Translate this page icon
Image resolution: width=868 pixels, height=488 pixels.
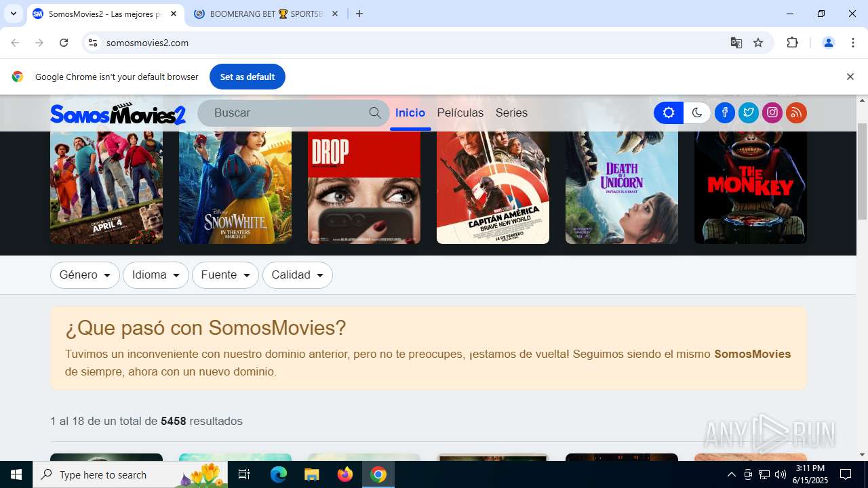pos(736,43)
